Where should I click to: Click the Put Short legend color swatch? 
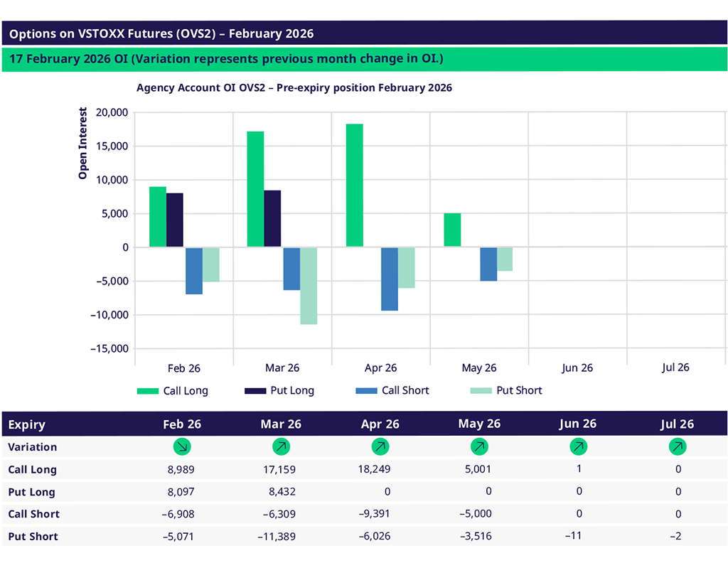[x=481, y=390]
